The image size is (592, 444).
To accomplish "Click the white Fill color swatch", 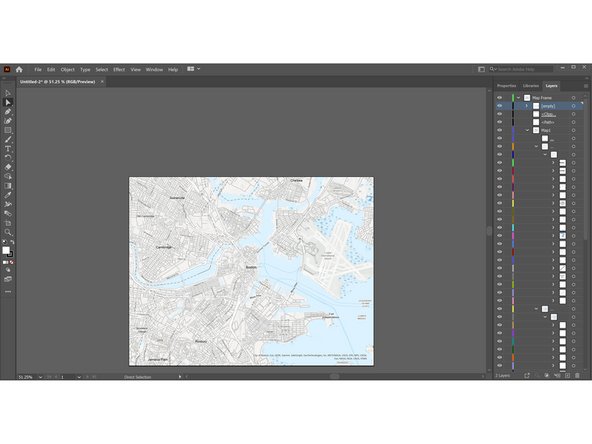I will coord(6,250).
